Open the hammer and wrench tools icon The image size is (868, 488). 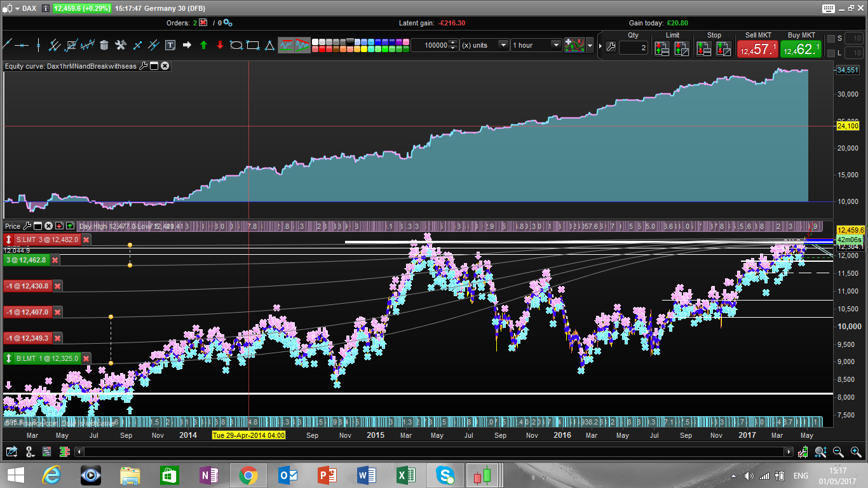tap(121, 45)
